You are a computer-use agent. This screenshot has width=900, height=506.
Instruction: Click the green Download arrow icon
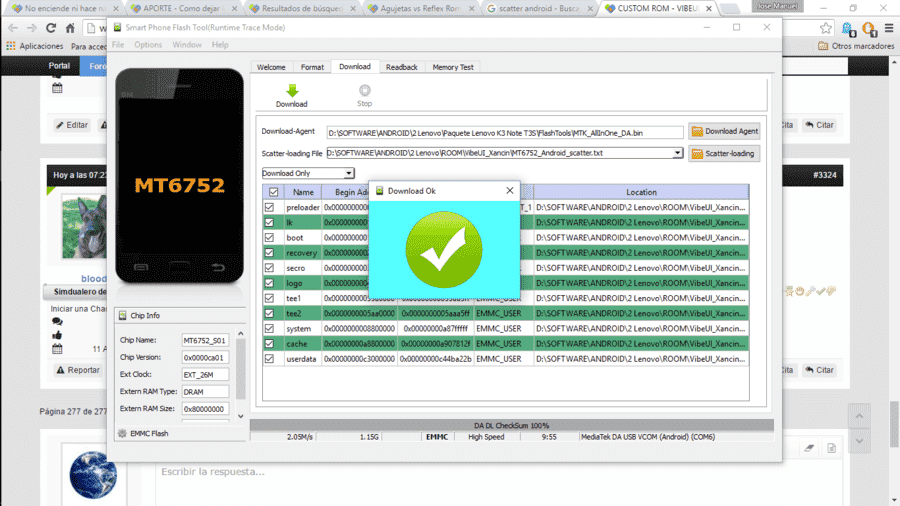[x=292, y=91]
